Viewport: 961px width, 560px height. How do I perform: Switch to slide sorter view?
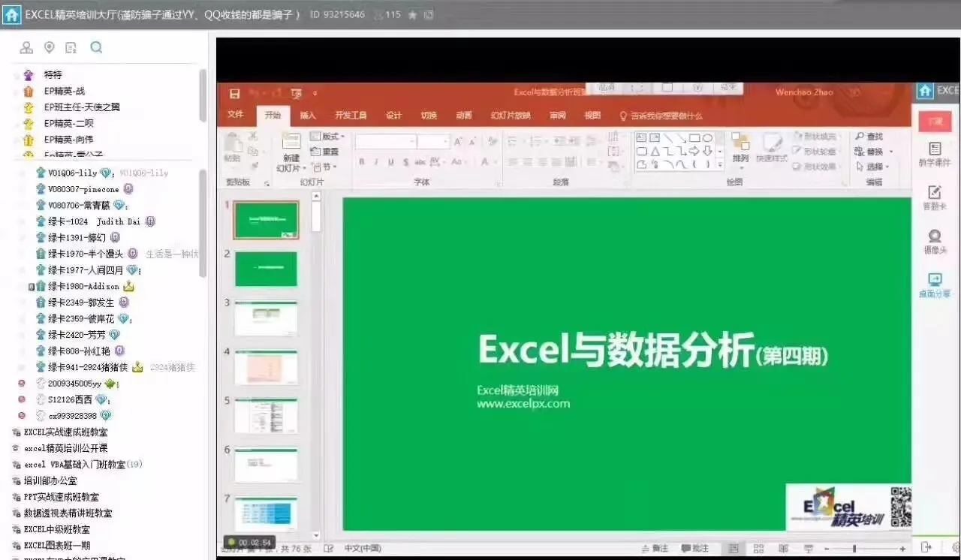tap(759, 549)
